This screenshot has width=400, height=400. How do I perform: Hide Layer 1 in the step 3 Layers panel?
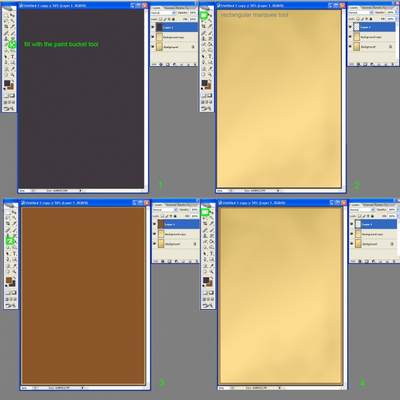(155, 224)
